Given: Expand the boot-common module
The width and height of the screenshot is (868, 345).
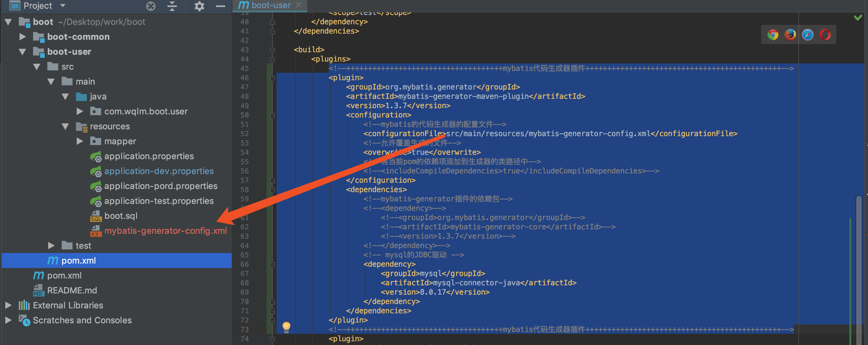Looking at the screenshot, I should point(23,36).
